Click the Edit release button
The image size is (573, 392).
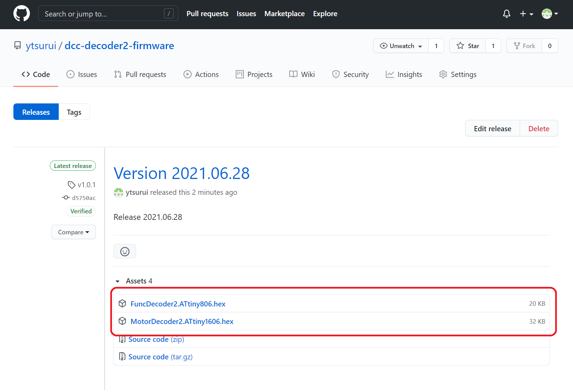coord(492,128)
